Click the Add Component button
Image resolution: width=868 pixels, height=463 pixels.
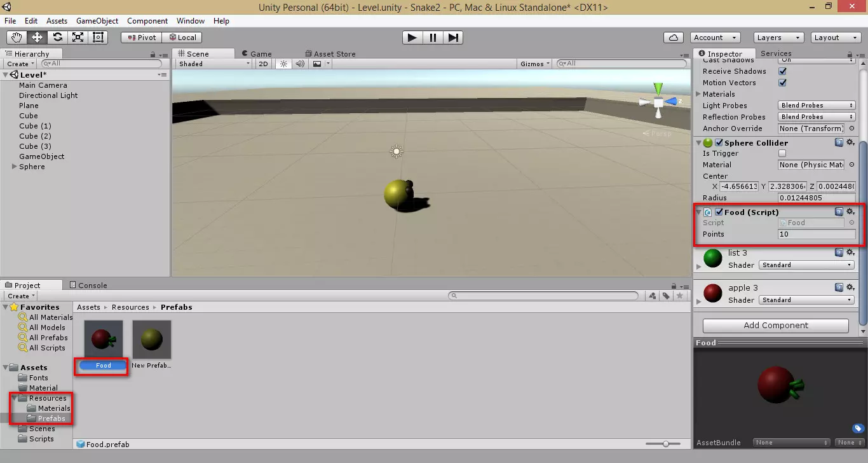(775, 326)
